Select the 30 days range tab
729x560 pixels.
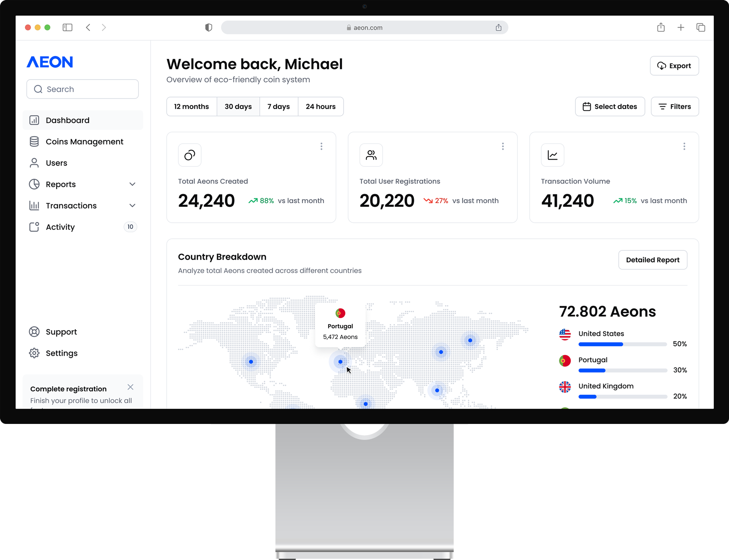238,107
